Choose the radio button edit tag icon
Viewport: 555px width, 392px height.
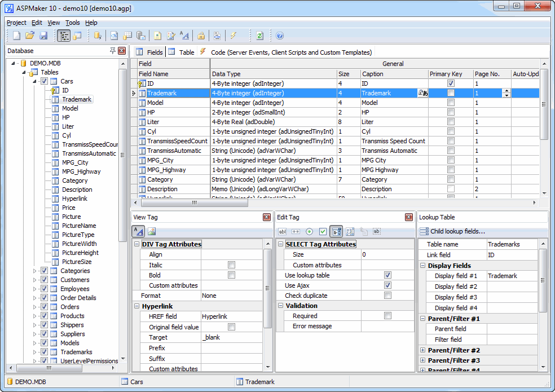click(309, 231)
